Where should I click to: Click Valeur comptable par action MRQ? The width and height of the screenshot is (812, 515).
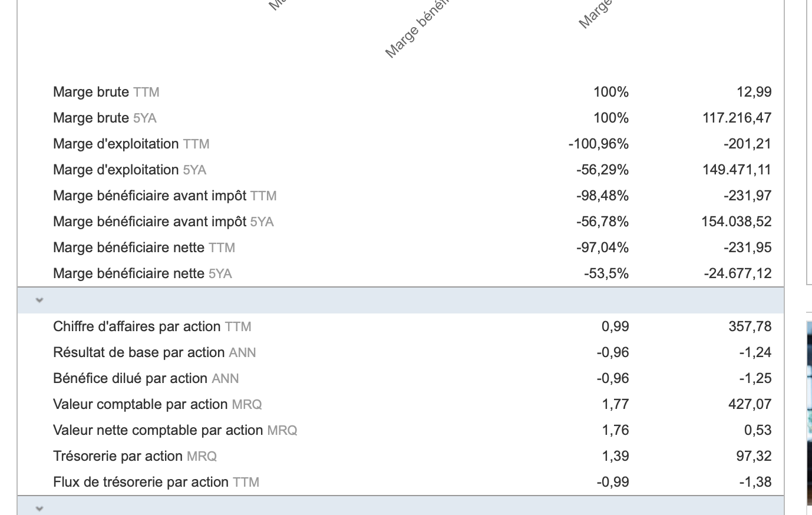click(x=157, y=404)
